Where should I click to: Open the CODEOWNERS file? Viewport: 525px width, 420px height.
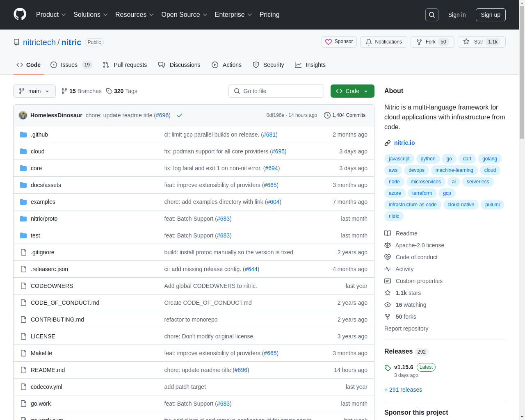point(52,286)
